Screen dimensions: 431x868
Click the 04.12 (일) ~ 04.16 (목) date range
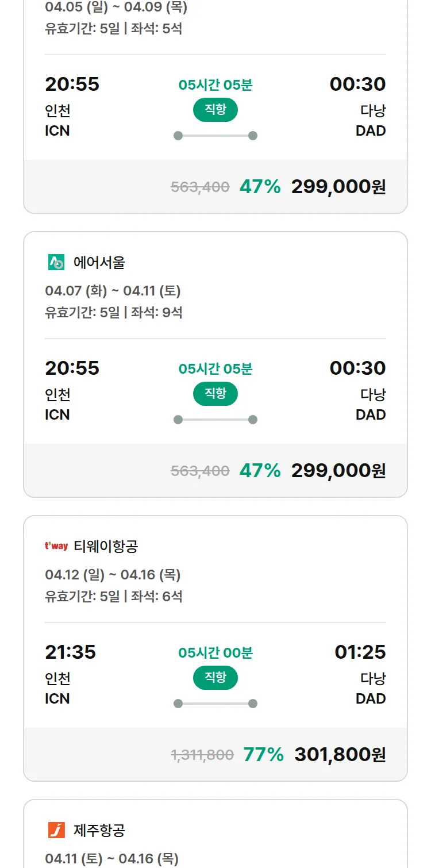113,575
